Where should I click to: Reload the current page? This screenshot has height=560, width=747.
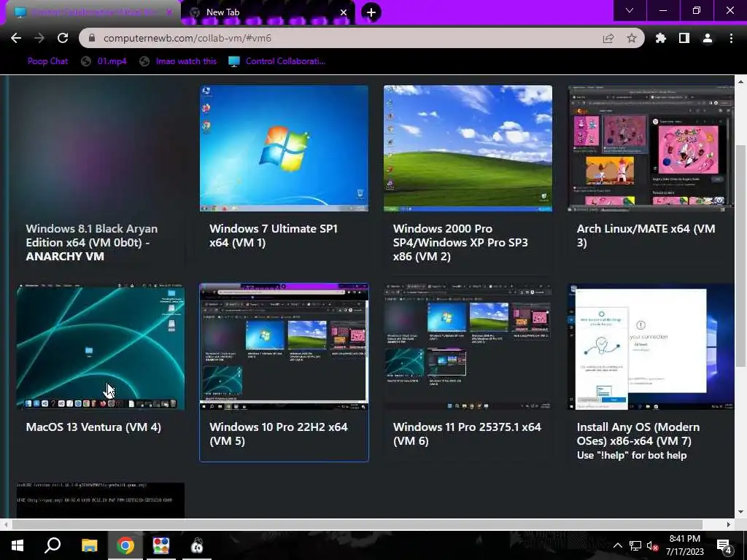(63, 38)
